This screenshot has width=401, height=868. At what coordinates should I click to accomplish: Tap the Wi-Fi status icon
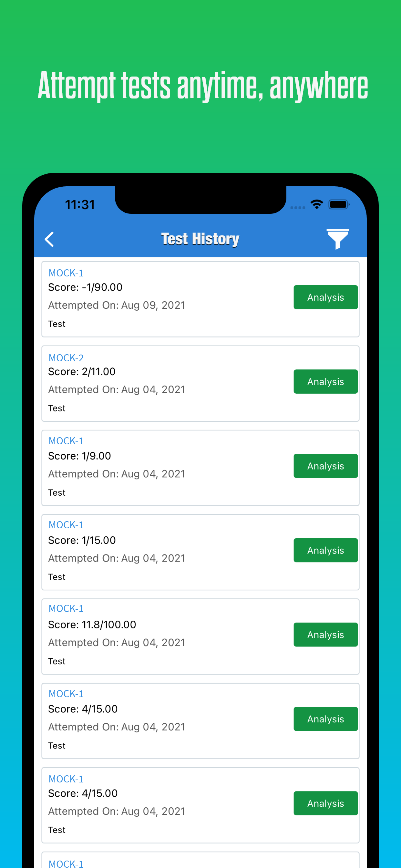(317, 204)
